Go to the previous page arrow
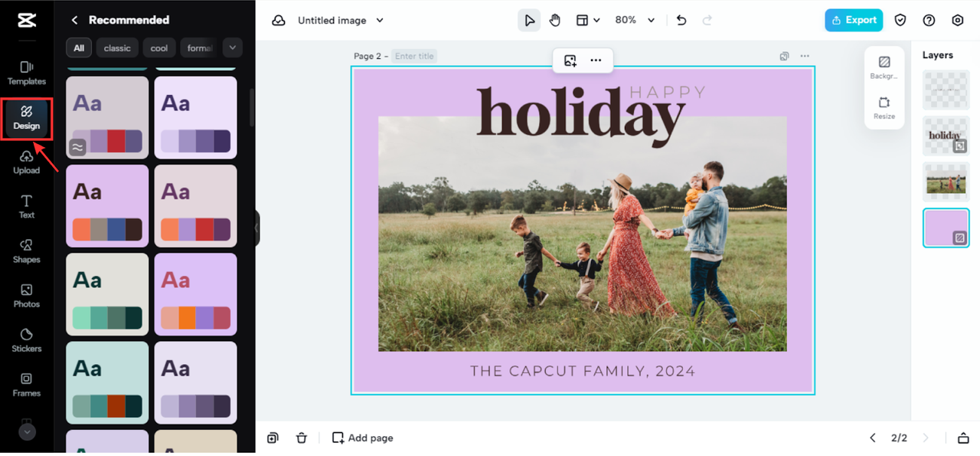This screenshot has height=456, width=980. click(873, 438)
